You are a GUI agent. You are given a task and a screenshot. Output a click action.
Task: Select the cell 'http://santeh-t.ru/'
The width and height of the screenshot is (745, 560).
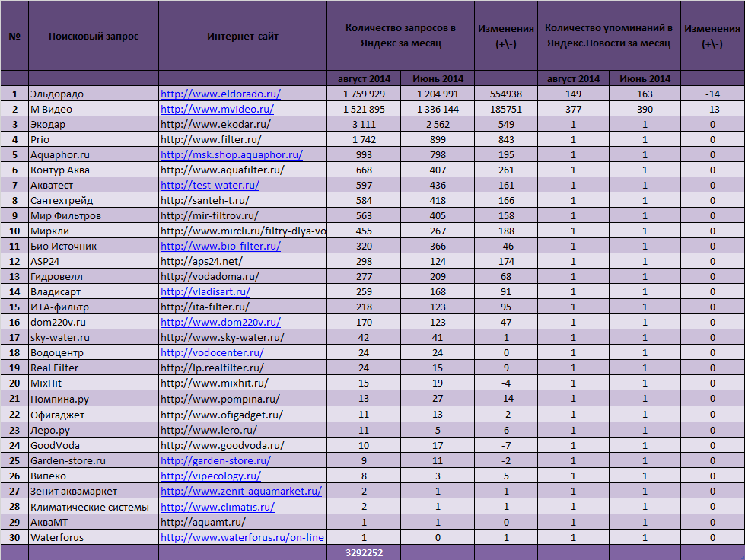[x=243, y=200]
